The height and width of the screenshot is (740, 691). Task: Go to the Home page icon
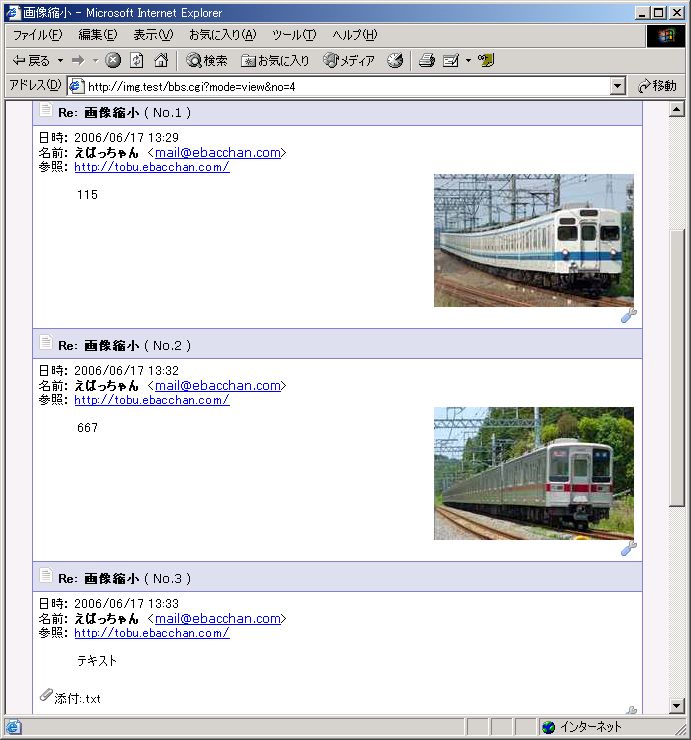pos(161,60)
